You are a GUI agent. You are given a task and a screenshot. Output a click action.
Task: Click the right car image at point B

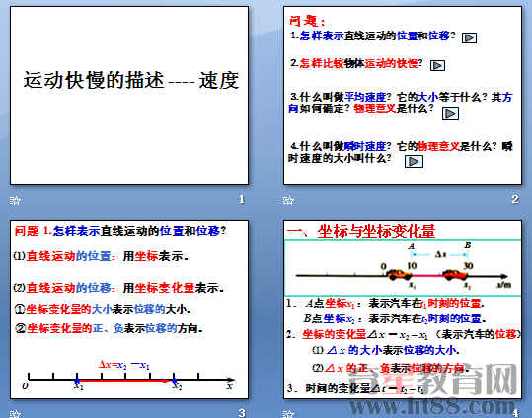(x=455, y=274)
